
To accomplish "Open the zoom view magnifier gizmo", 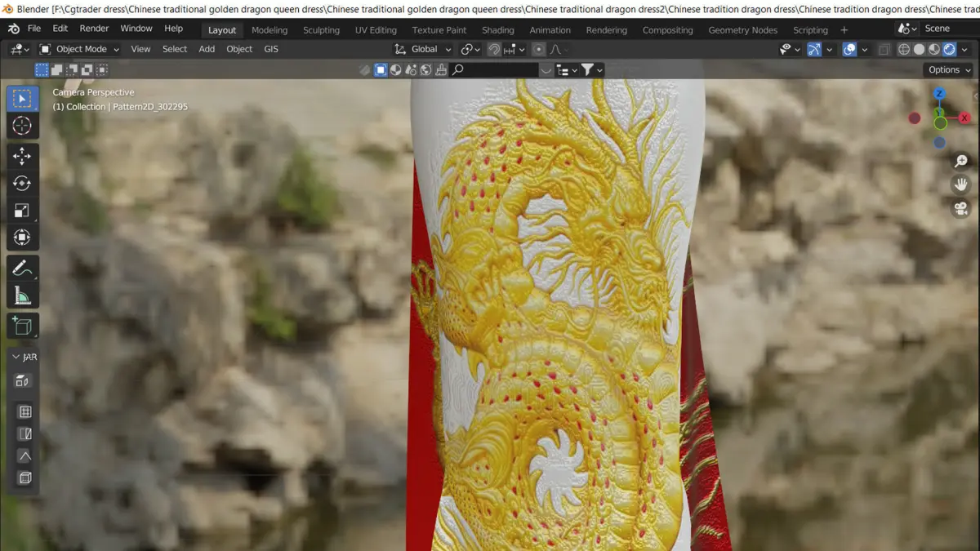I will click(x=961, y=161).
